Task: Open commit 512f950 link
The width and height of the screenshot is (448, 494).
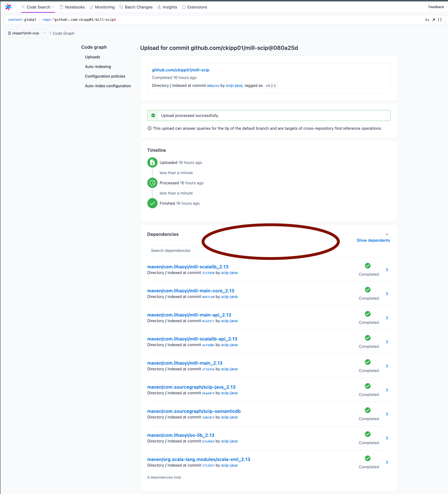Action: 208,273
